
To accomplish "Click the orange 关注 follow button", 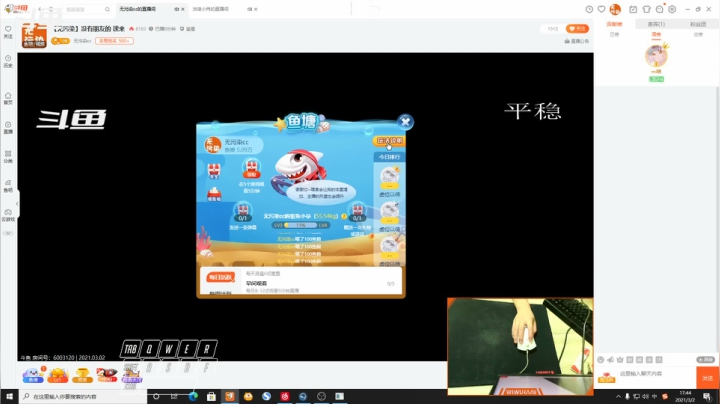I will 577,29.
